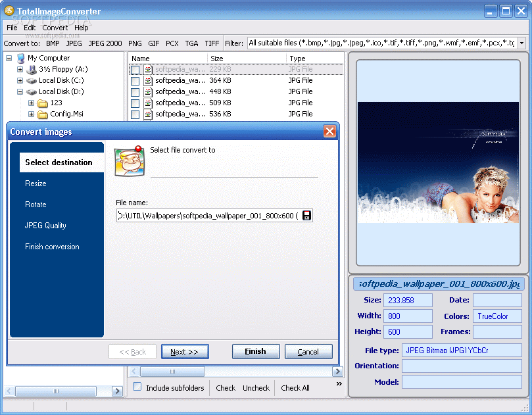The image size is (532, 415).
Task: Convert to TIFF format
Action: (212, 43)
